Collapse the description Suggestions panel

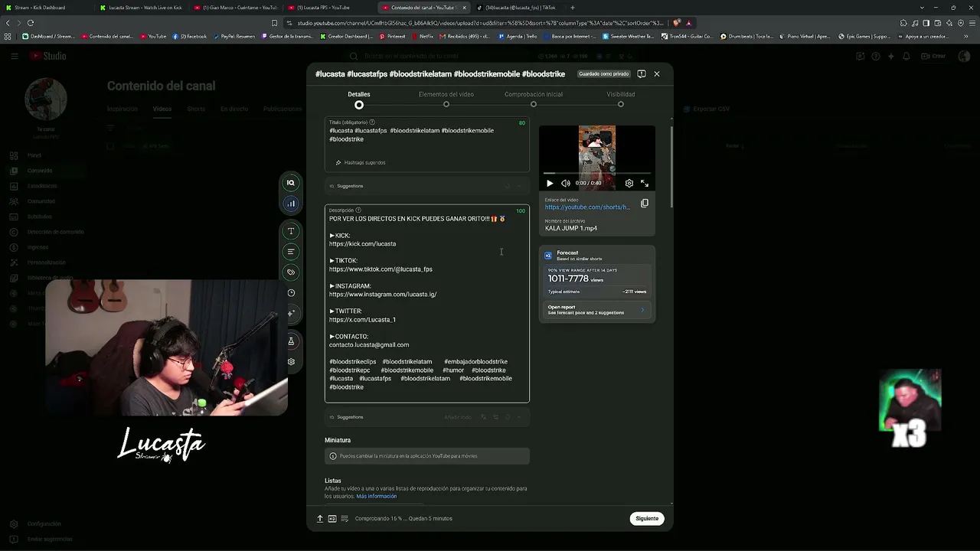pos(519,417)
